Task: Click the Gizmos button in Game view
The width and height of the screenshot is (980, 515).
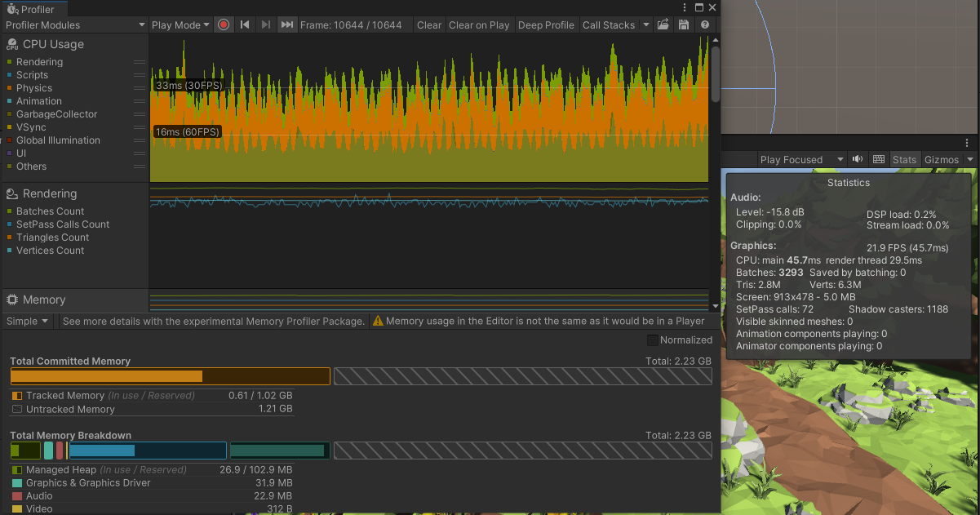Action: click(x=943, y=159)
